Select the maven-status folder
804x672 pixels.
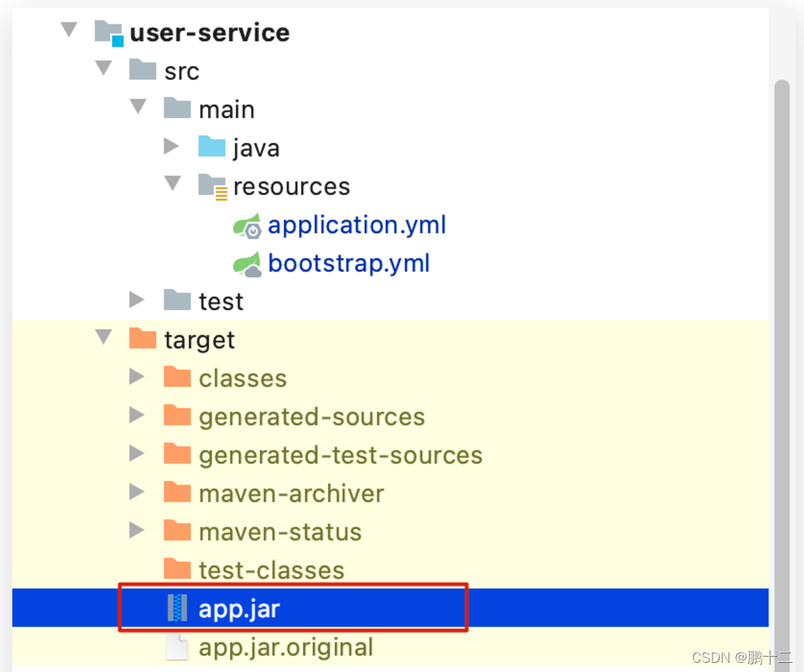pyautogui.click(x=280, y=531)
